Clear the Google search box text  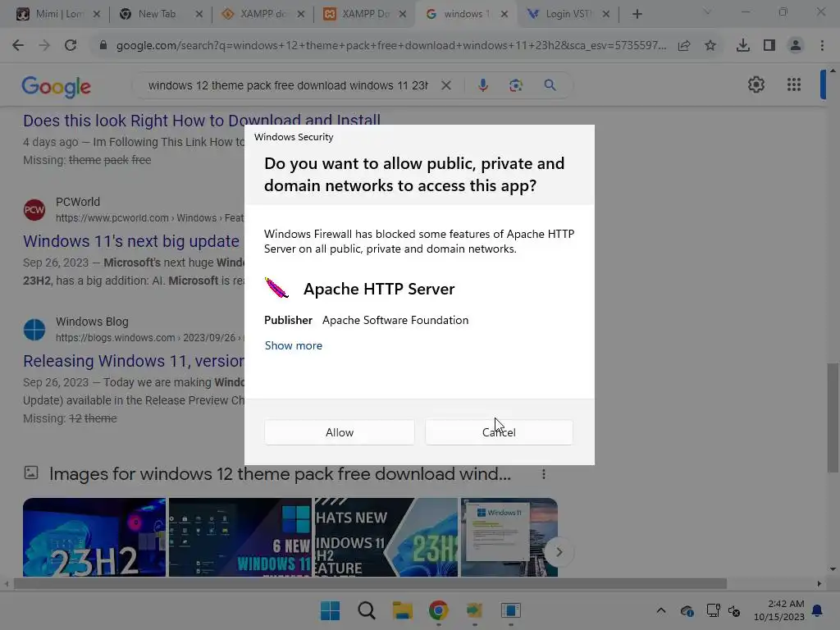click(x=445, y=85)
